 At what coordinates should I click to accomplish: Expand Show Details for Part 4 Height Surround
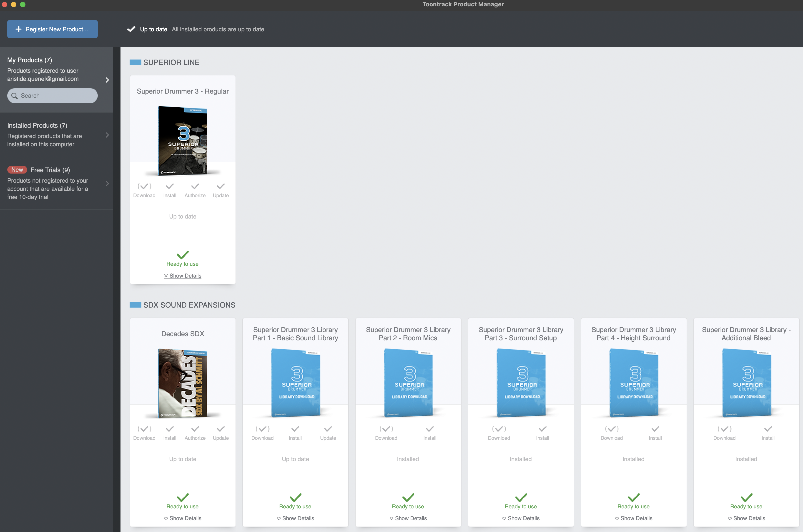pos(634,518)
